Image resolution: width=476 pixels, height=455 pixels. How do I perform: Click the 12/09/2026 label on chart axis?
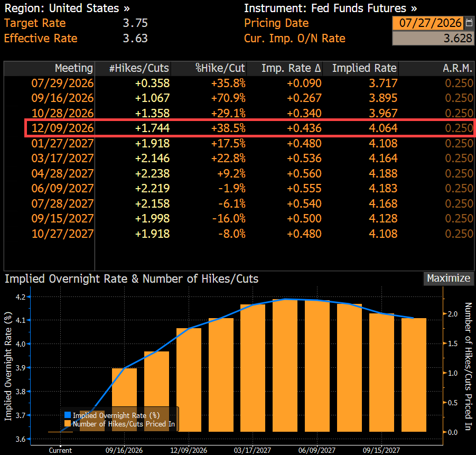pos(189,450)
